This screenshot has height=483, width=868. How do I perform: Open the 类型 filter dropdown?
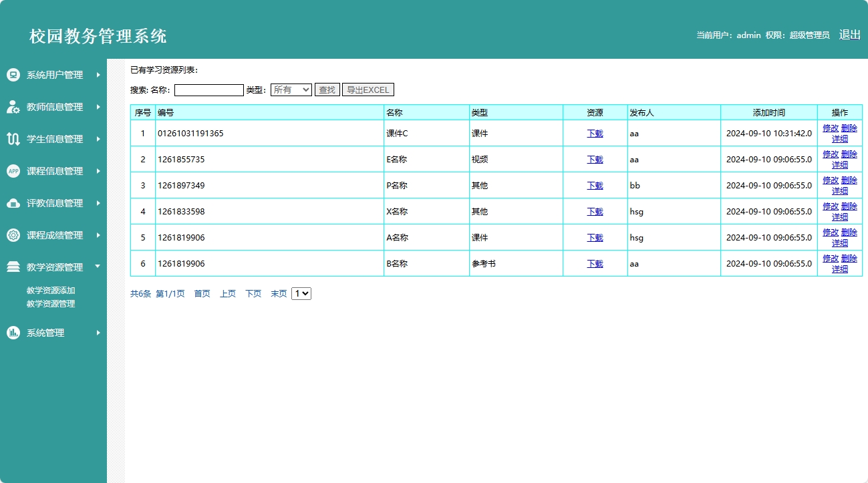(291, 90)
